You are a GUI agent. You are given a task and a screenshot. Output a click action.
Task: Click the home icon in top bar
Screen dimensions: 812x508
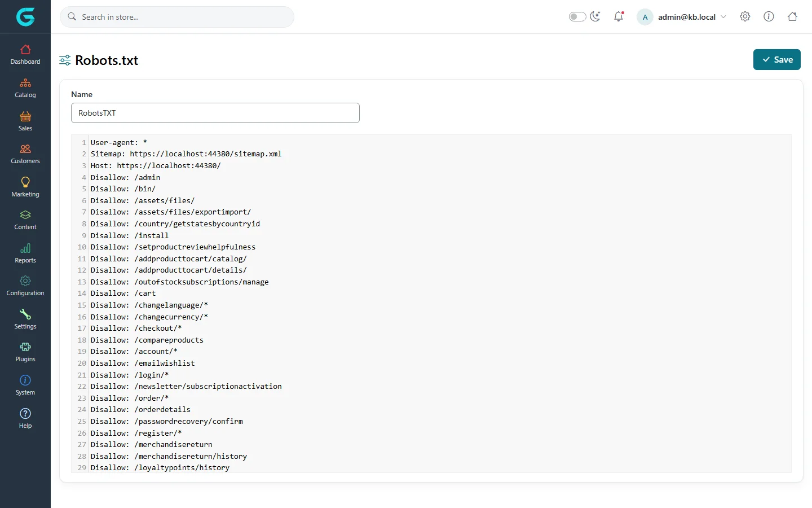(792, 16)
